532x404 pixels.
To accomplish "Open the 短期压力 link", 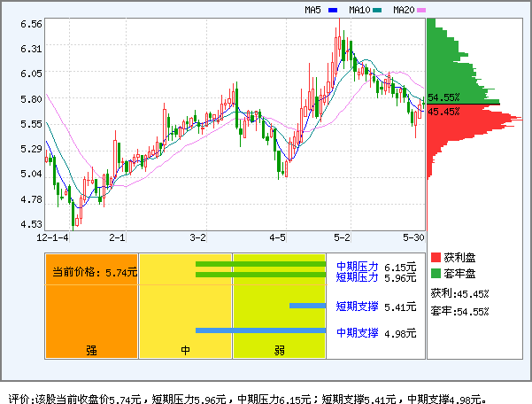I will [357, 277].
